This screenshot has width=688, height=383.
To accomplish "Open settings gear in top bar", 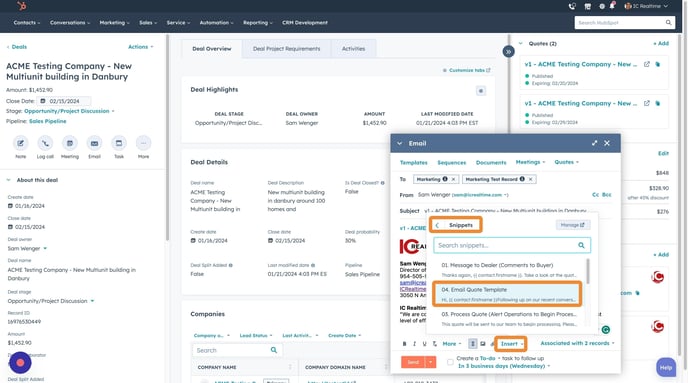I will 602,6.
